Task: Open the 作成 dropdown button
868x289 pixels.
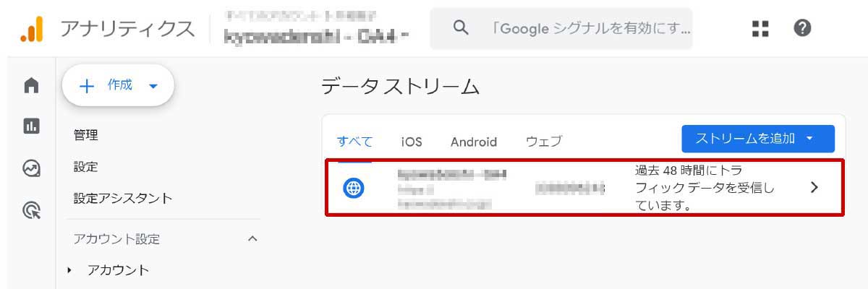Action: (x=118, y=85)
